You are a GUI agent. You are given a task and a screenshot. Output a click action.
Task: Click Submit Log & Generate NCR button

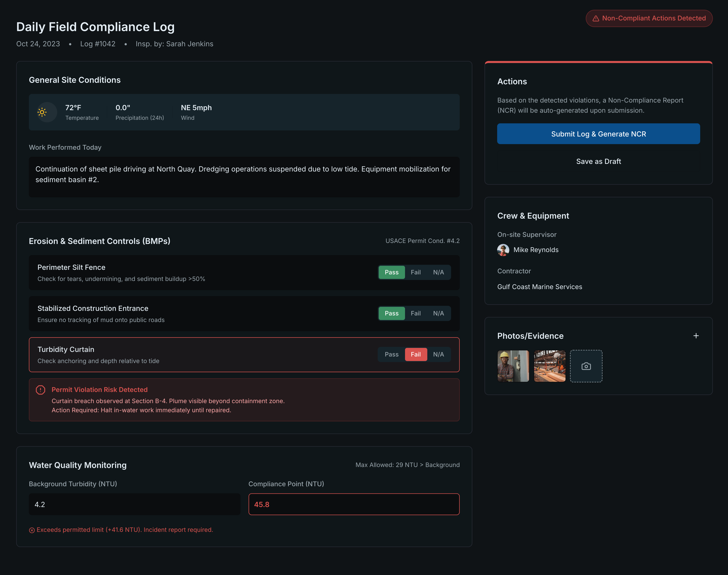tap(598, 134)
